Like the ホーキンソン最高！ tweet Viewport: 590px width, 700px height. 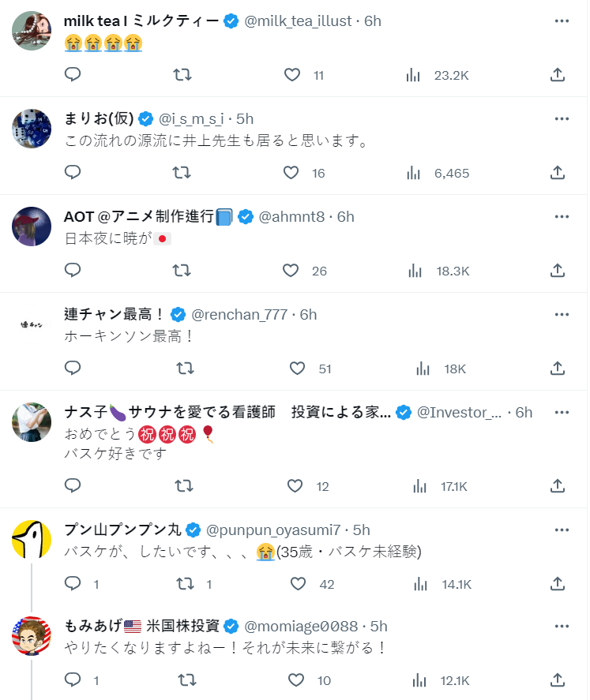click(297, 369)
